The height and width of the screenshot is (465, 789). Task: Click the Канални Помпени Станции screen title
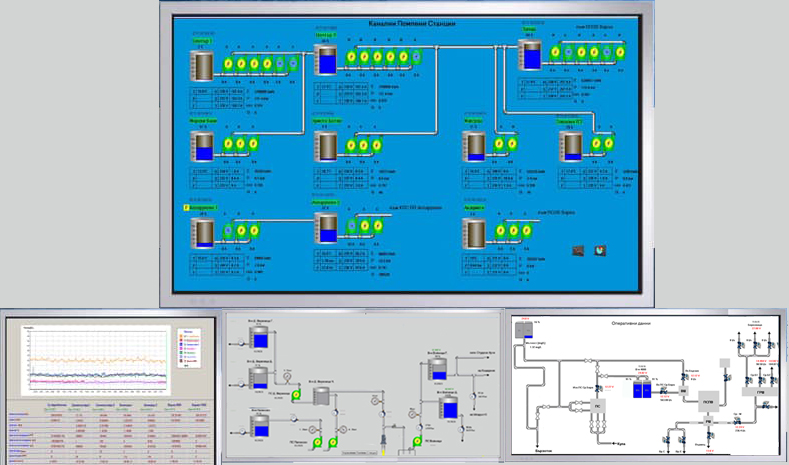coord(412,24)
